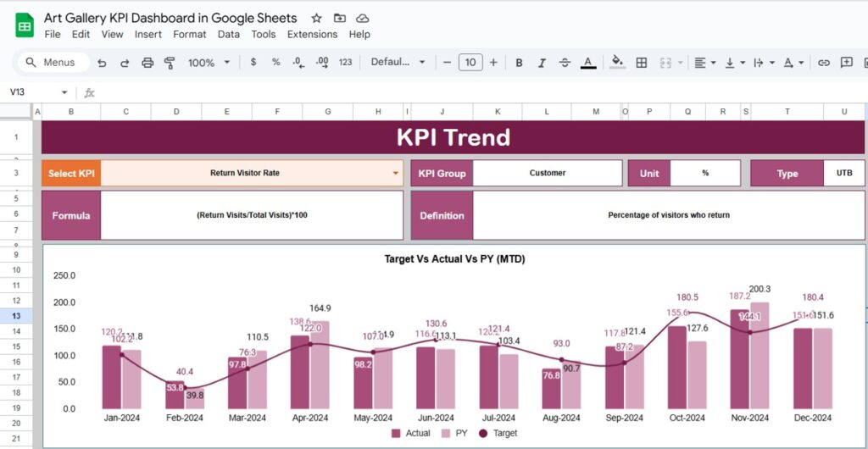868x449 pixels.
Task: Click the Redo arrow
Action: (x=125, y=63)
